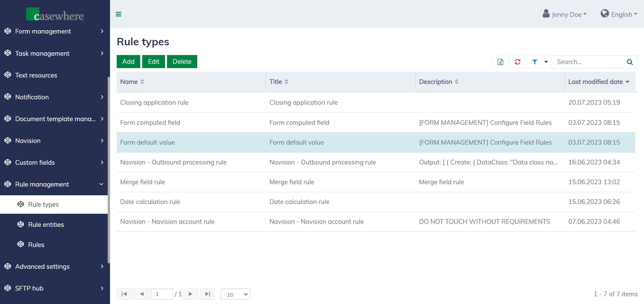Click the next page arrow

tap(191, 294)
